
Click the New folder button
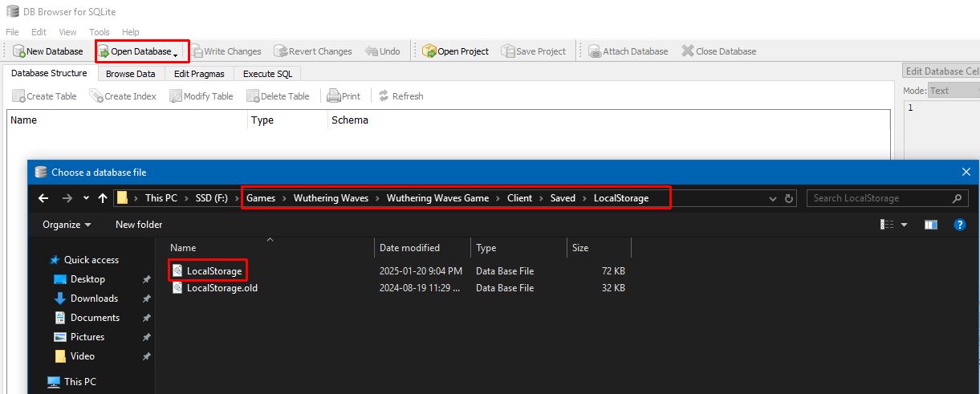139,225
